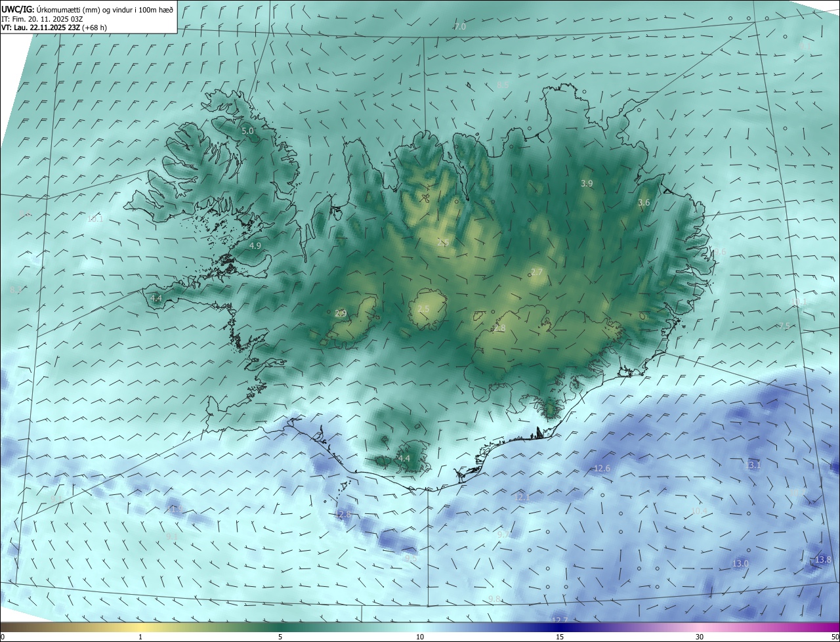
Task: Select the 15 tick on the color scale
Action: pos(560,637)
